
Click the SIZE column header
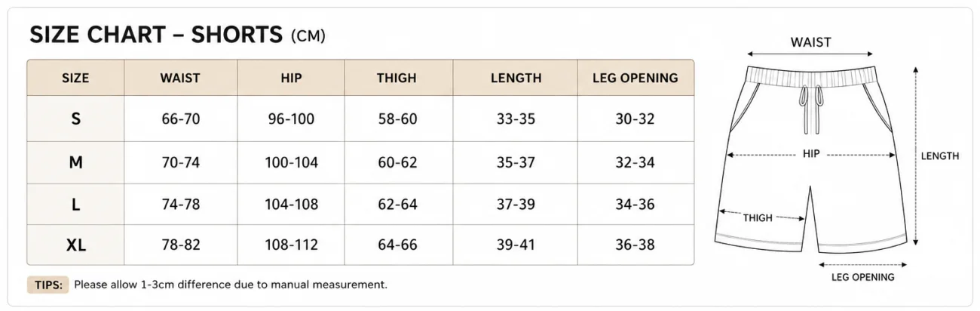pos(75,78)
